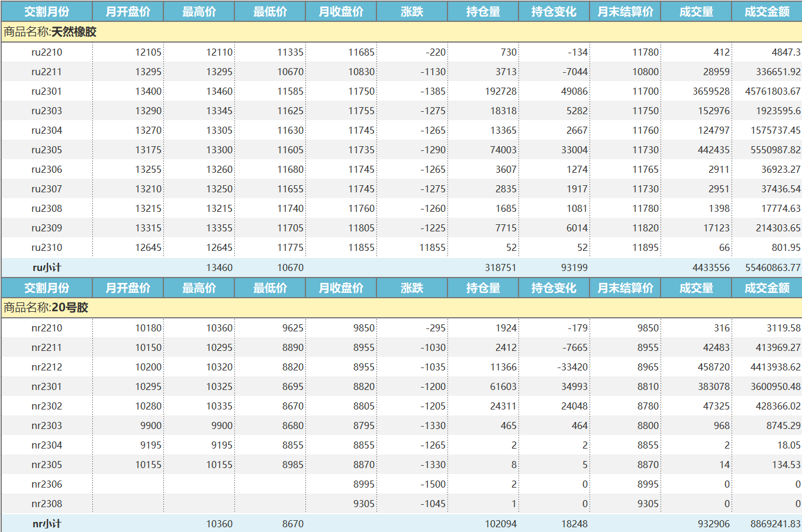Click nr2306 change value -1500
802x532 pixels.
click(x=433, y=484)
